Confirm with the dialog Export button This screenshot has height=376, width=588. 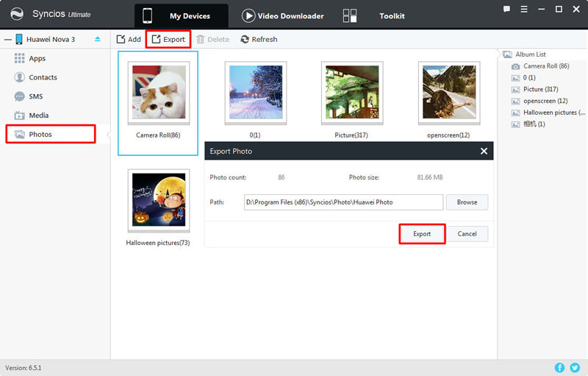pos(422,234)
